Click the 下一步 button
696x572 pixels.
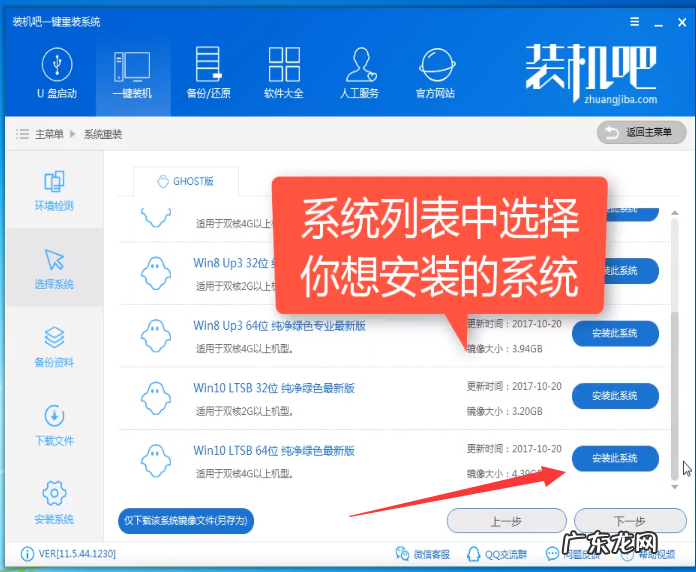630,521
